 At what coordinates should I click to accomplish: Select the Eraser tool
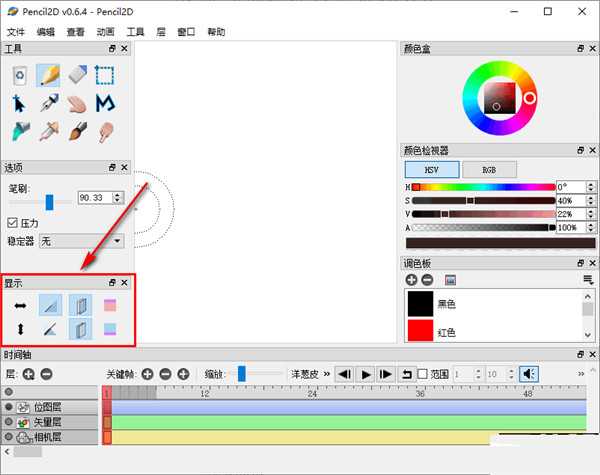pos(78,75)
